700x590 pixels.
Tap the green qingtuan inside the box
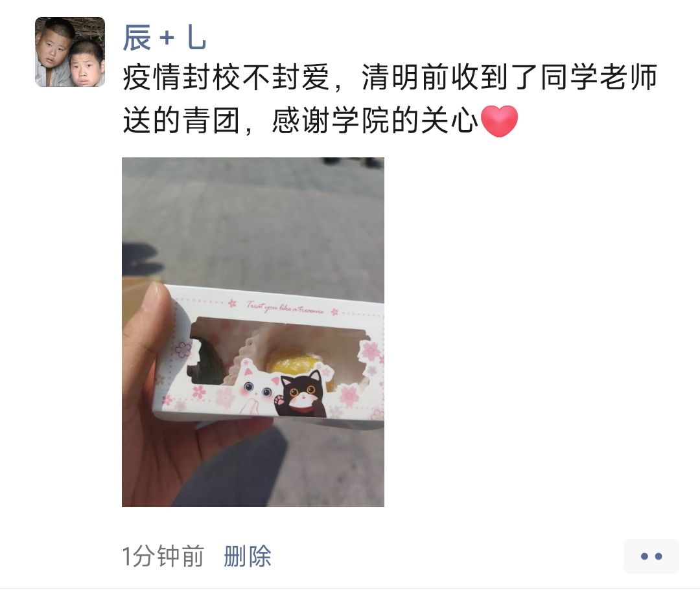pyautogui.click(x=206, y=360)
